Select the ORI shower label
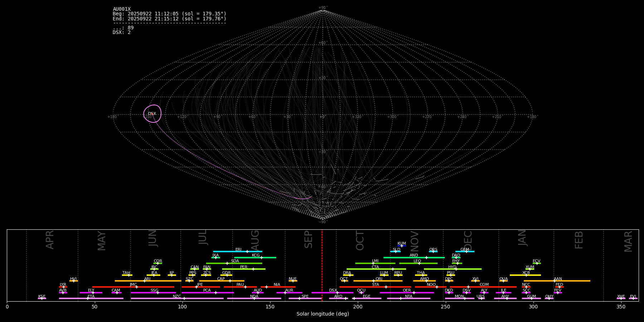Screen dimensions: 644x322 (x=379, y=279)
